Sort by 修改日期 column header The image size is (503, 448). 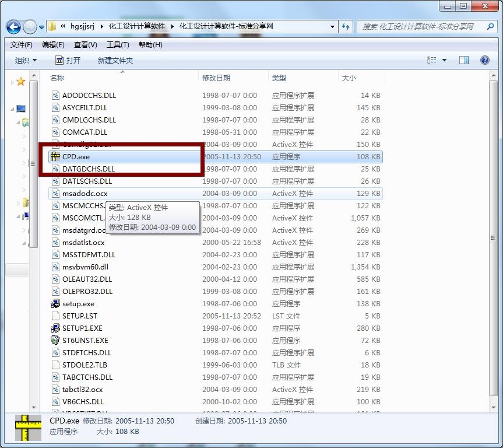click(x=216, y=78)
